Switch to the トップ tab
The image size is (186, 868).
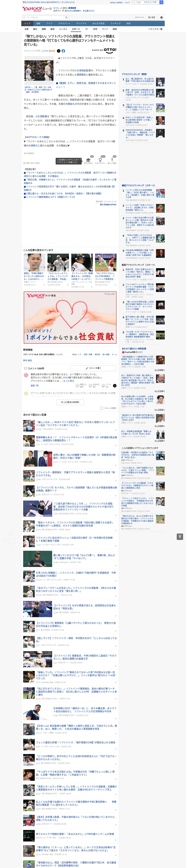point(27,24)
